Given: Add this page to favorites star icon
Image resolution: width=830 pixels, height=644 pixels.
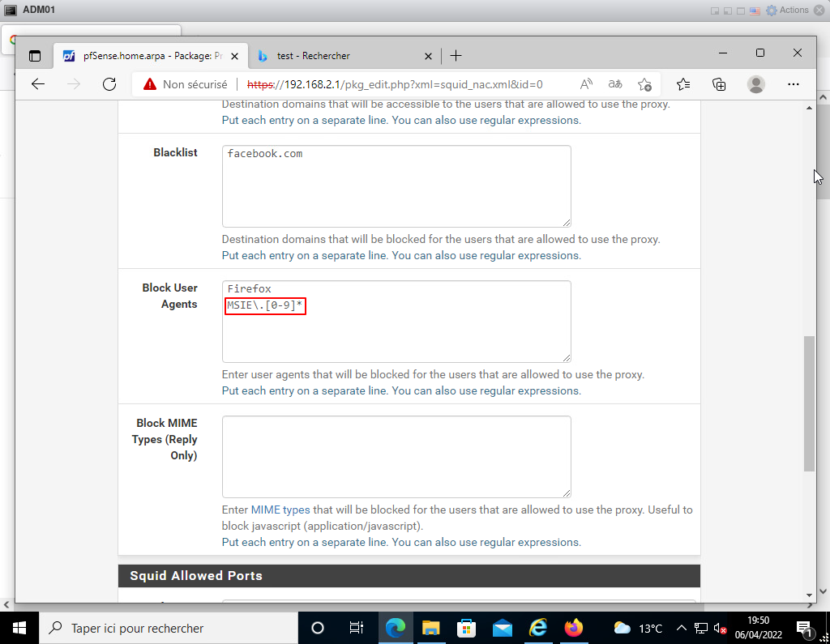Looking at the screenshot, I should pos(644,84).
